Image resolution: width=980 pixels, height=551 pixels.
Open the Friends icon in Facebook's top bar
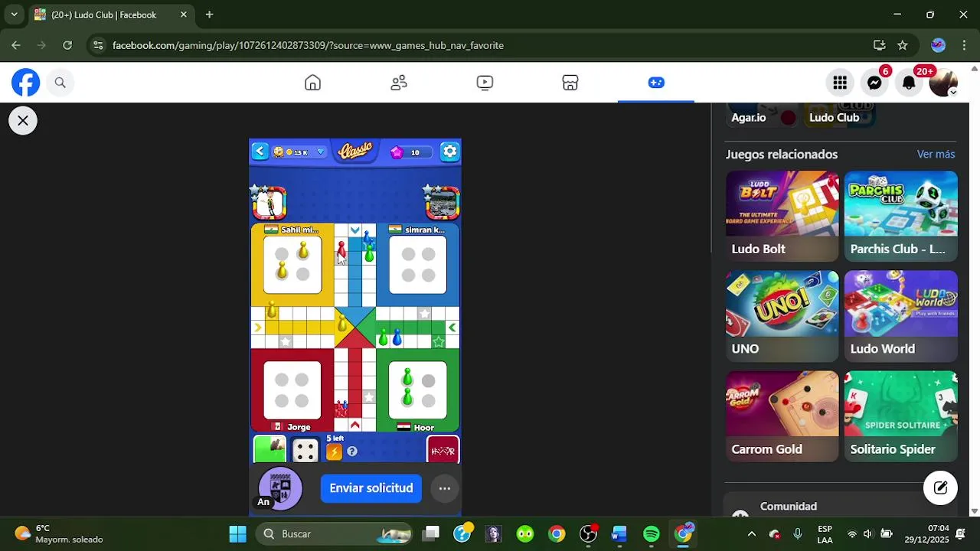pyautogui.click(x=399, y=83)
